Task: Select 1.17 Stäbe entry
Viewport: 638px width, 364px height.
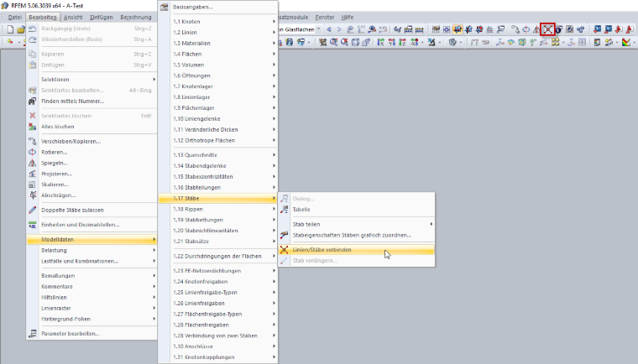Action: (218, 198)
